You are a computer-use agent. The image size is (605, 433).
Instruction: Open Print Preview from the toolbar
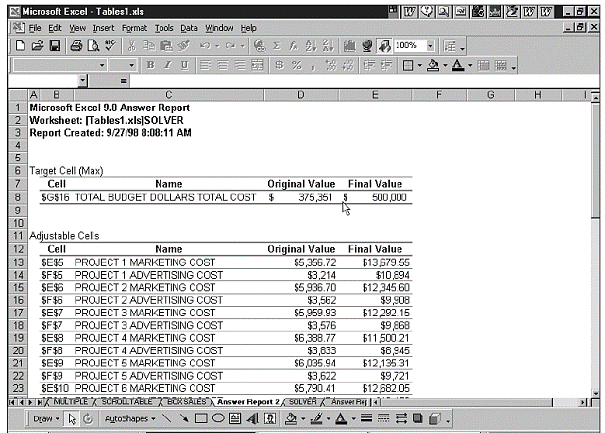(x=93, y=46)
